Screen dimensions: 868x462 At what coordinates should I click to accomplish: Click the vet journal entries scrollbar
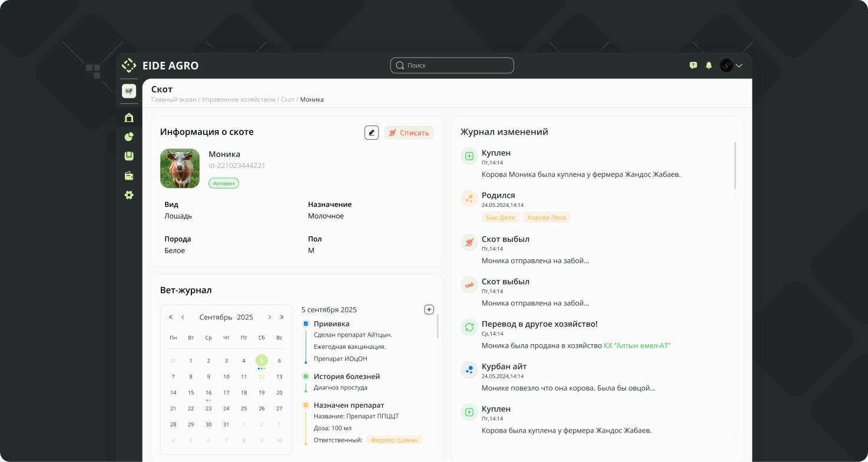pyautogui.click(x=438, y=326)
